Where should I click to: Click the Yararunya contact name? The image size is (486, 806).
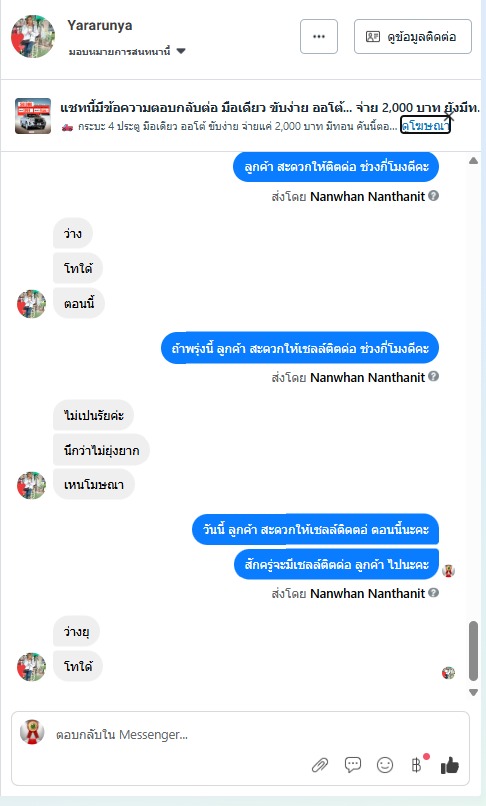[x=100, y=25]
